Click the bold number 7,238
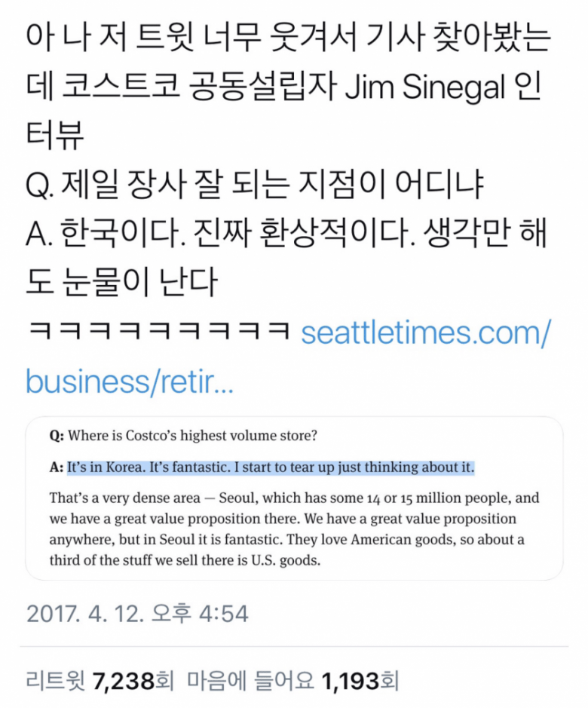The height and width of the screenshot is (708, 588). coord(124,682)
